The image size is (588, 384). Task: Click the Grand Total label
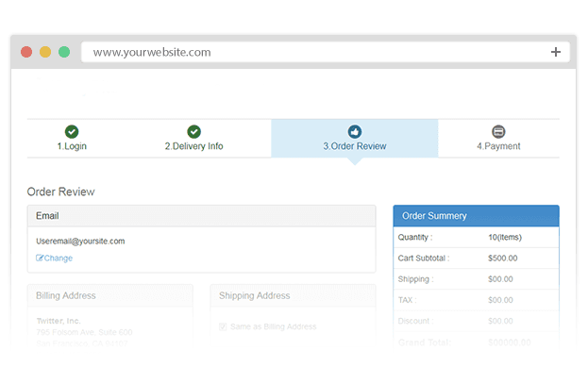tap(425, 342)
